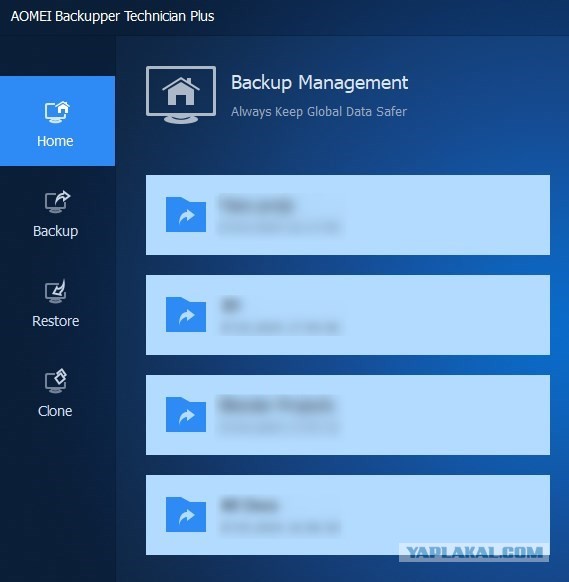Click folder icon of second backup task
569x582 pixels.
pos(186,314)
